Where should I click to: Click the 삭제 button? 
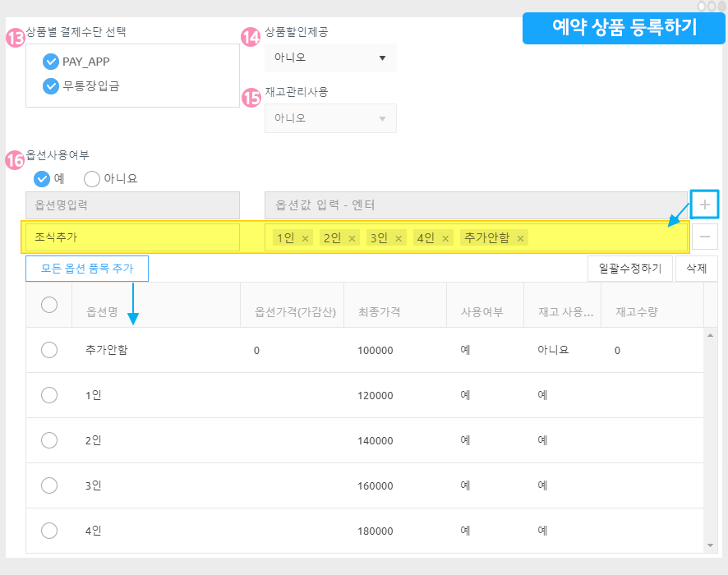(695, 269)
